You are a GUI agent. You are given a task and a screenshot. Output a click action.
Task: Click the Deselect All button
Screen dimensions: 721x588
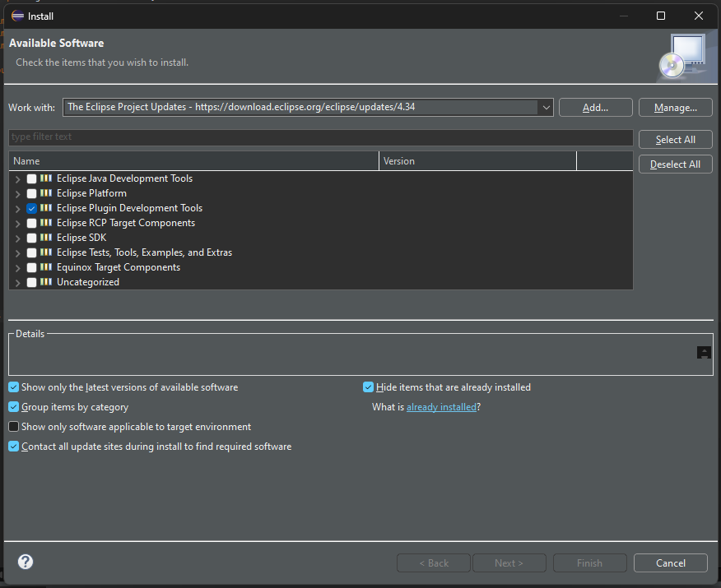tap(676, 164)
